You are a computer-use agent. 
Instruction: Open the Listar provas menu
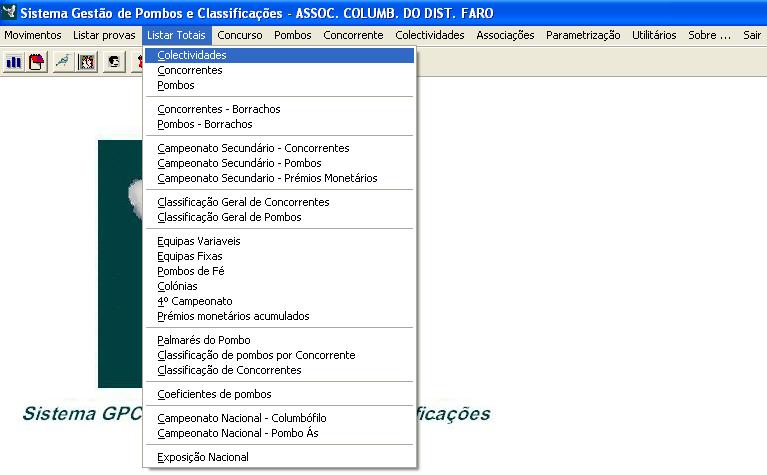tap(104, 35)
